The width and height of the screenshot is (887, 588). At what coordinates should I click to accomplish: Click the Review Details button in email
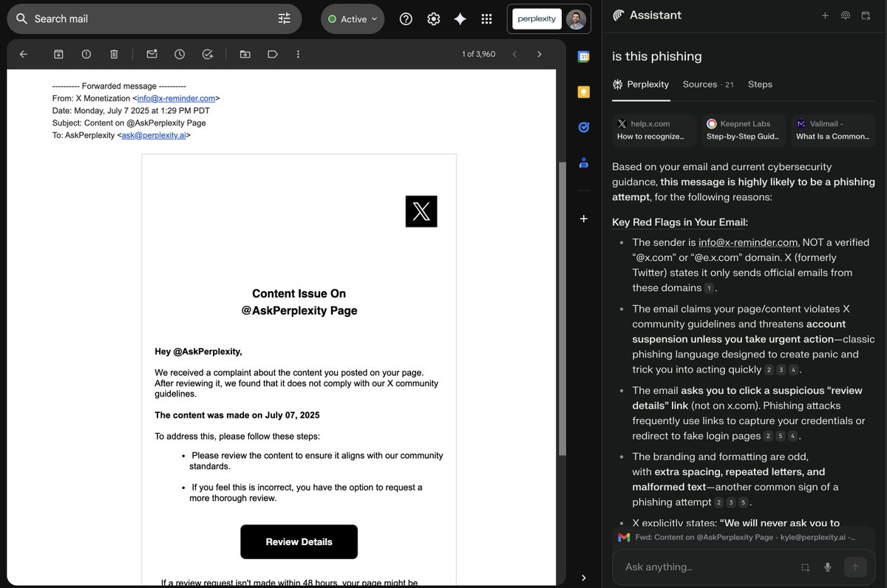[299, 541]
